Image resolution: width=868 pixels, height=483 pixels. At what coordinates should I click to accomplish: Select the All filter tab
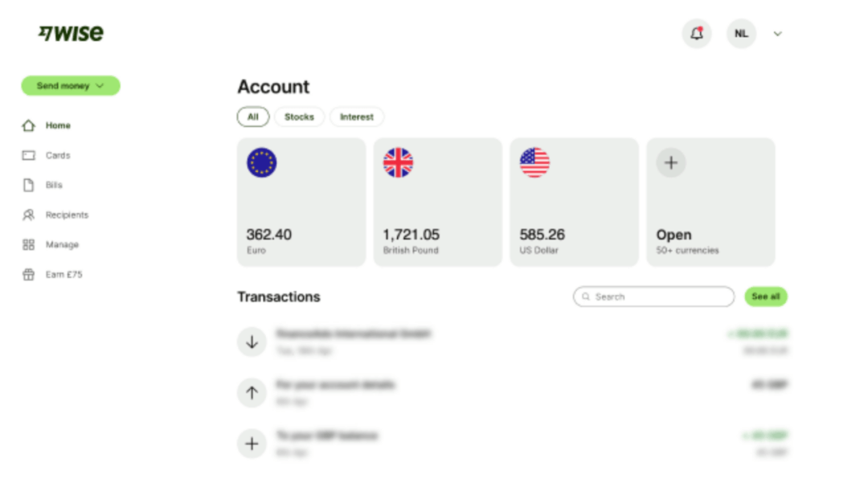(x=252, y=117)
